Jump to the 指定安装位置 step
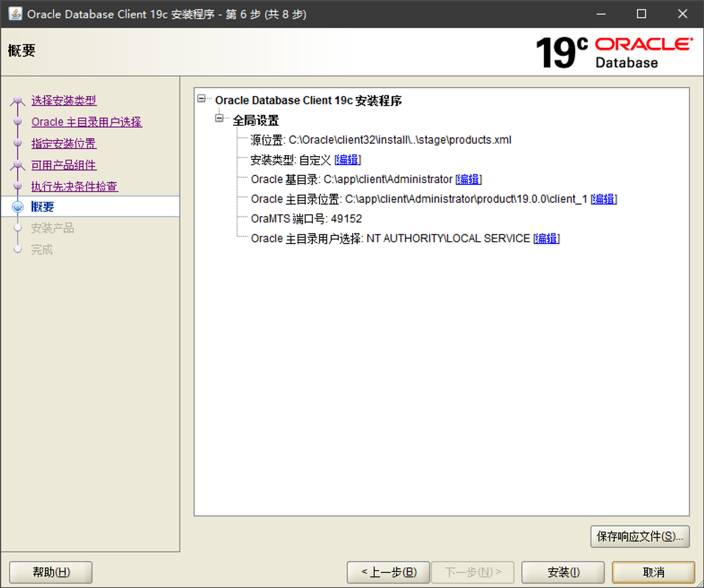The width and height of the screenshot is (704, 588). (64, 143)
